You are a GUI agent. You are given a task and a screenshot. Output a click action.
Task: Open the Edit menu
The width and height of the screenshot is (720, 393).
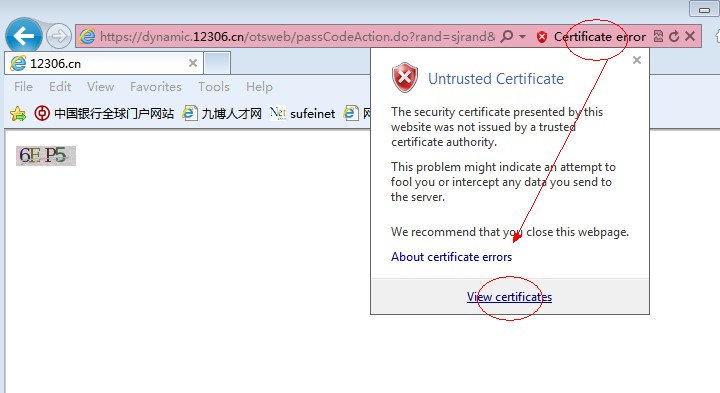[x=60, y=87]
